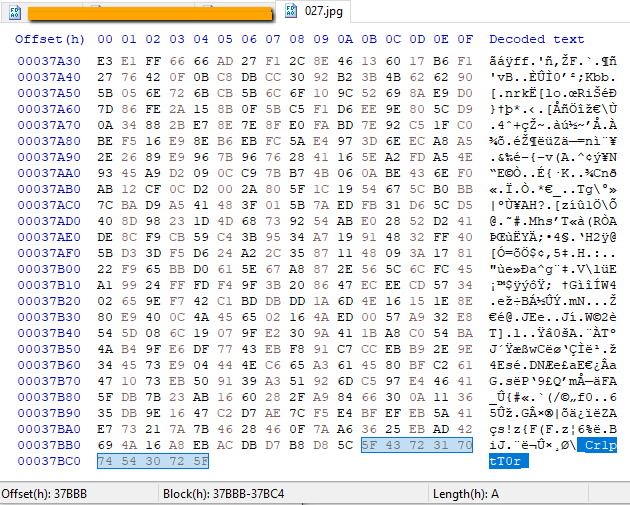Screen dimensions: 630x505
Task: Click the 027.jpg tab file icon
Action: (291, 11)
